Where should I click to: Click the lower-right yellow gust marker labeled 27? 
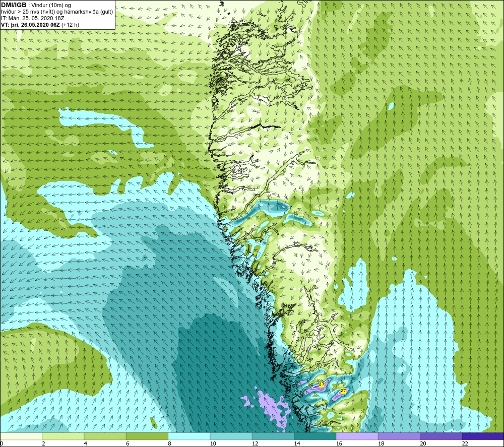[343, 391]
